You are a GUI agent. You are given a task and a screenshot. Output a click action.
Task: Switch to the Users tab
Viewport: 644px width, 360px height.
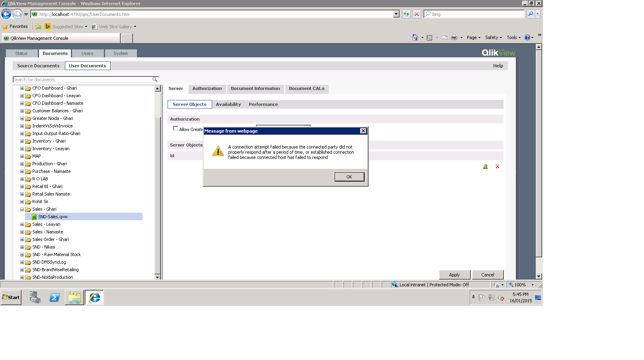tap(88, 53)
